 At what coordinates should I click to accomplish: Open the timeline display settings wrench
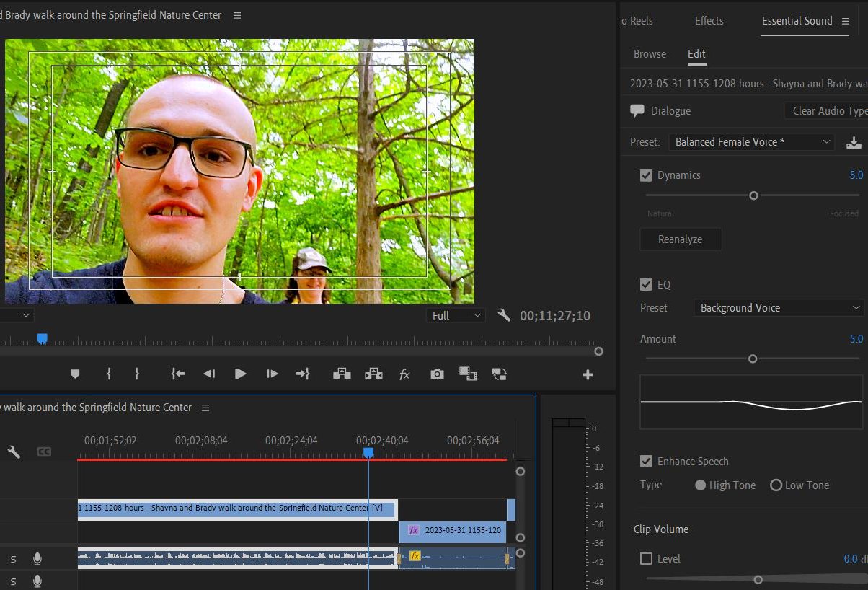coord(14,452)
